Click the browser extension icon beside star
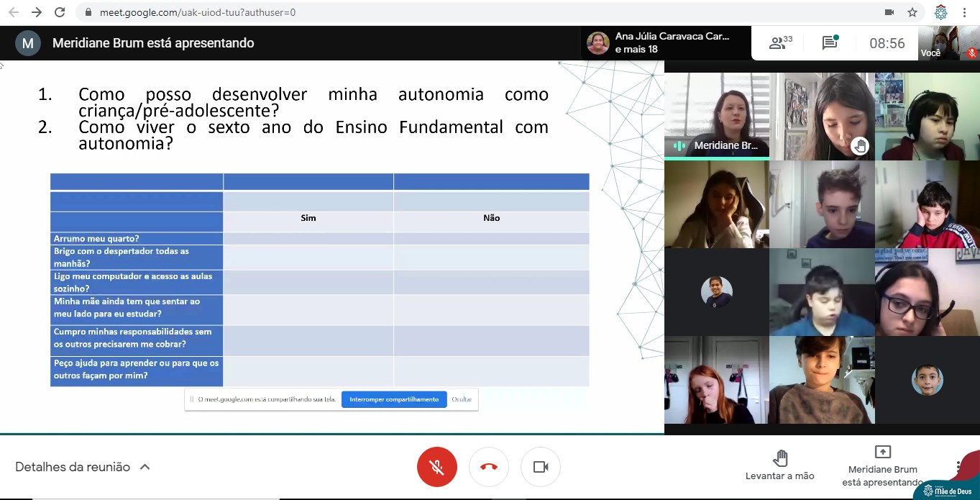Screen dimensions: 980x500 [x=940, y=12]
